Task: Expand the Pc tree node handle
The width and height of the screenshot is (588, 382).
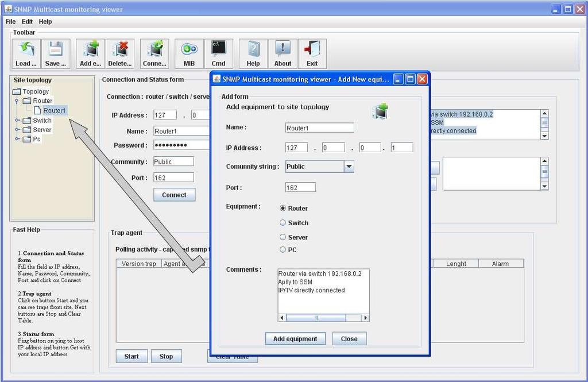Action: 17,139
